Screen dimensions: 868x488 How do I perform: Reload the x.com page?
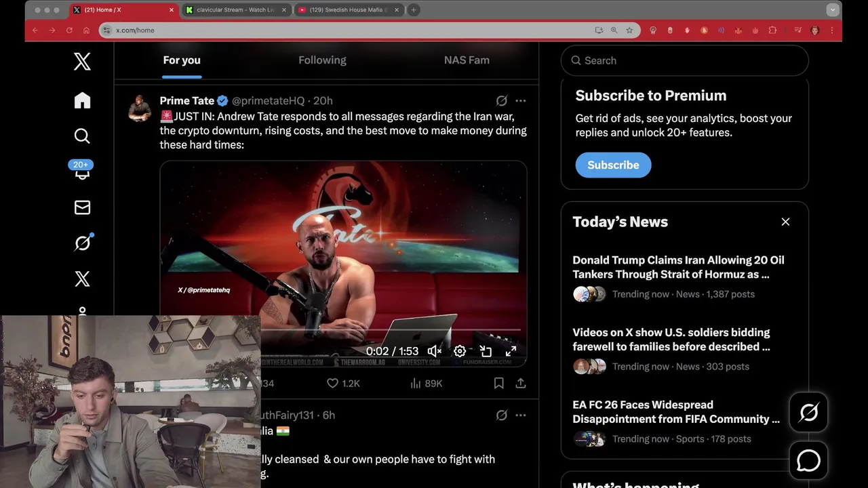[x=69, y=30]
